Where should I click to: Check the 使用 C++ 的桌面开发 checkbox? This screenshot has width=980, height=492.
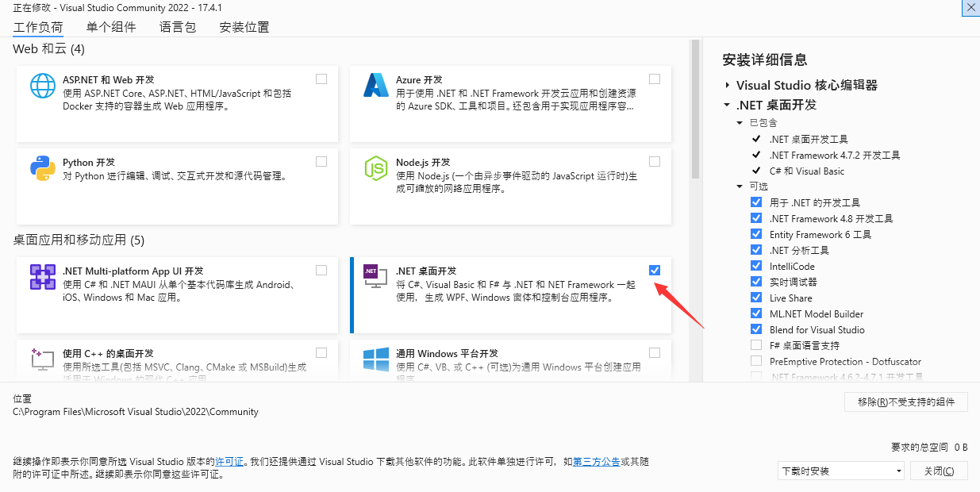tap(321, 352)
